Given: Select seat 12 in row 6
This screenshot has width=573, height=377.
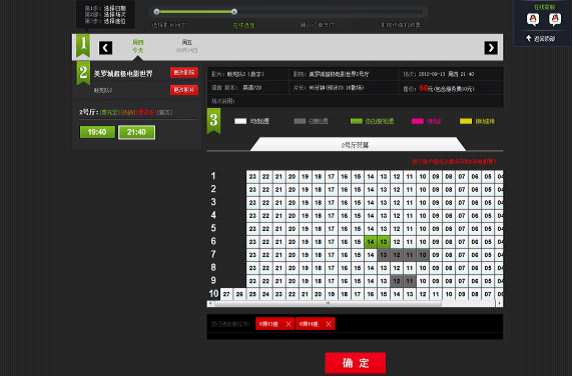Looking at the screenshot, I should [x=397, y=242].
